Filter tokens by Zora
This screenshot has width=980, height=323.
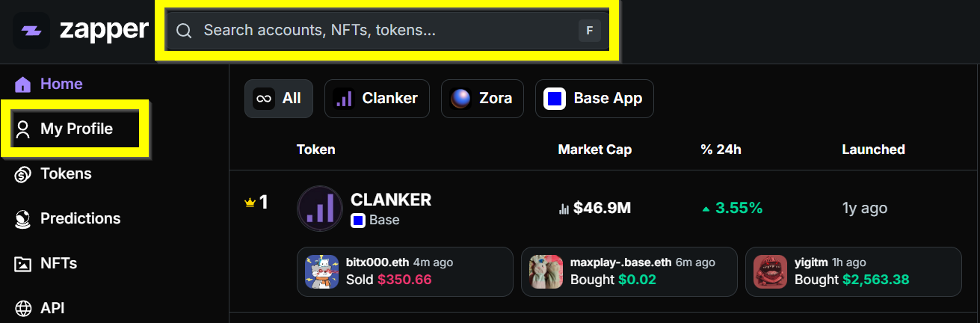coord(482,99)
